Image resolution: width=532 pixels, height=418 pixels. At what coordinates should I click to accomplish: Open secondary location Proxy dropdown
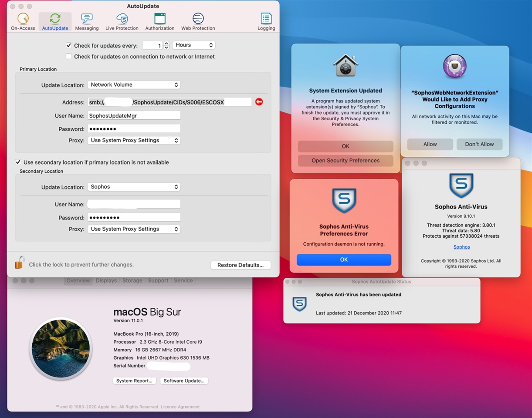(x=134, y=229)
